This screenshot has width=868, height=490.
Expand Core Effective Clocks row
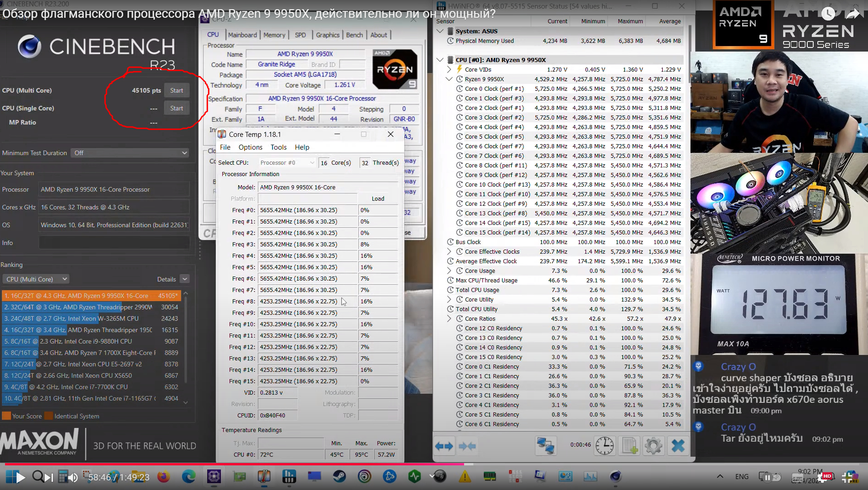pyautogui.click(x=449, y=251)
